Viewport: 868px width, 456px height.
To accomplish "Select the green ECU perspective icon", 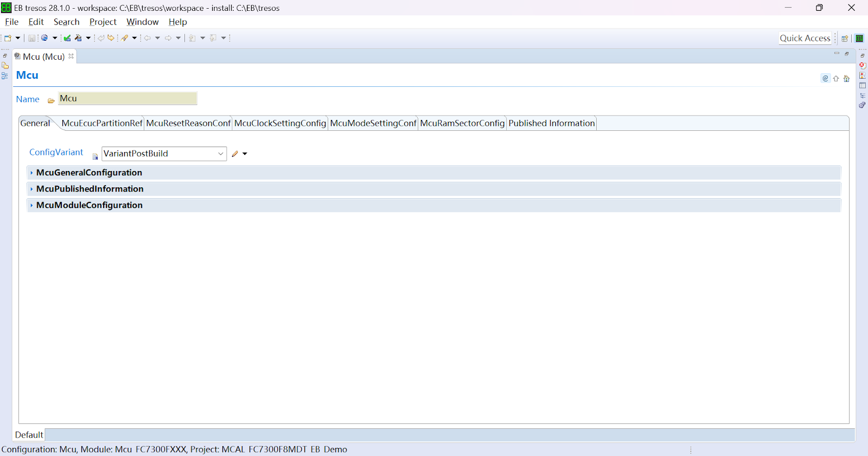I will pyautogui.click(x=859, y=39).
